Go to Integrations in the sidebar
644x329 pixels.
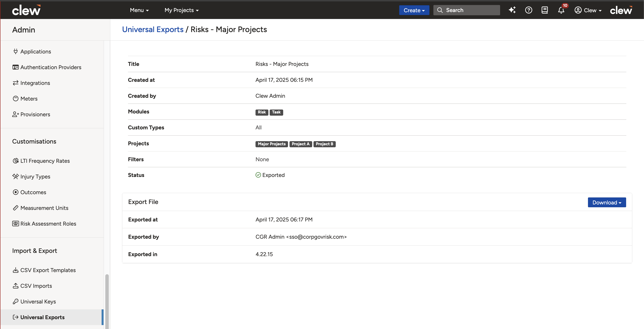click(35, 83)
